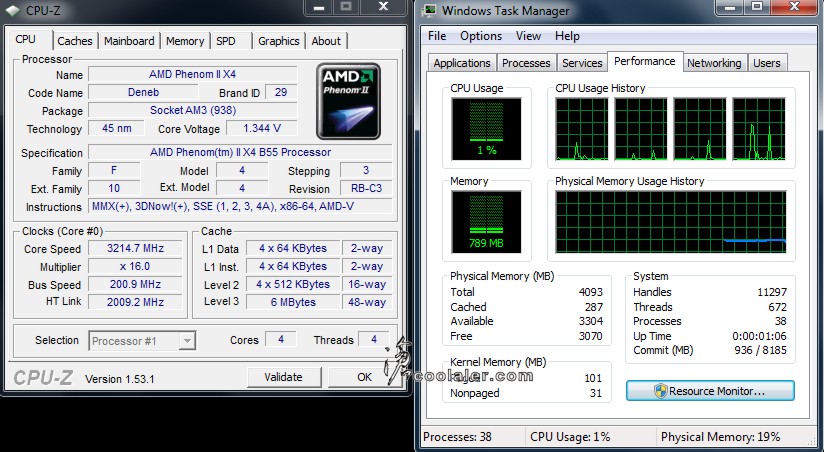Screen dimensions: 824x452
Task: Click the Cores value 4
Action: coord(281,340)
